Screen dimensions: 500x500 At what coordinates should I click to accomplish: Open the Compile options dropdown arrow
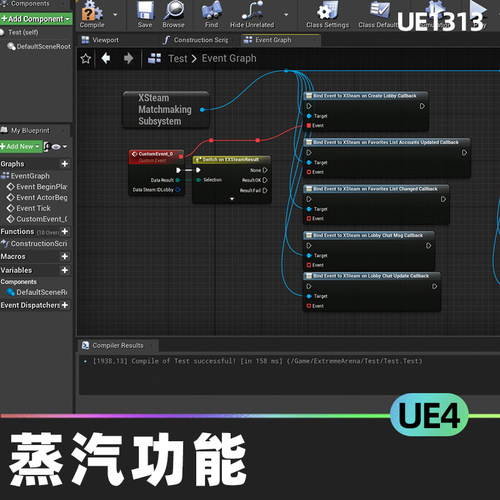click(x=115, y=15)
